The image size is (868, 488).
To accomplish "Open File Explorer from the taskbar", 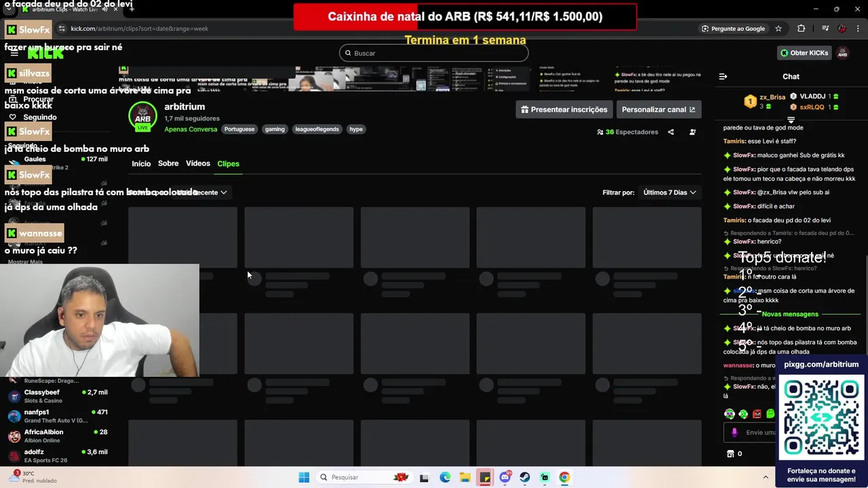I will tap(465, 477).
